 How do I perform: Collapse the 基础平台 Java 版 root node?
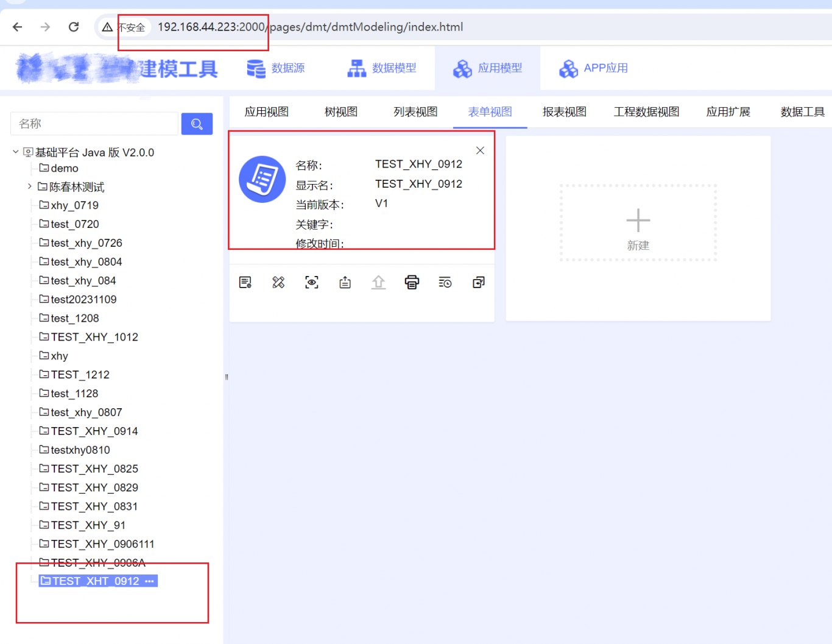16,152
